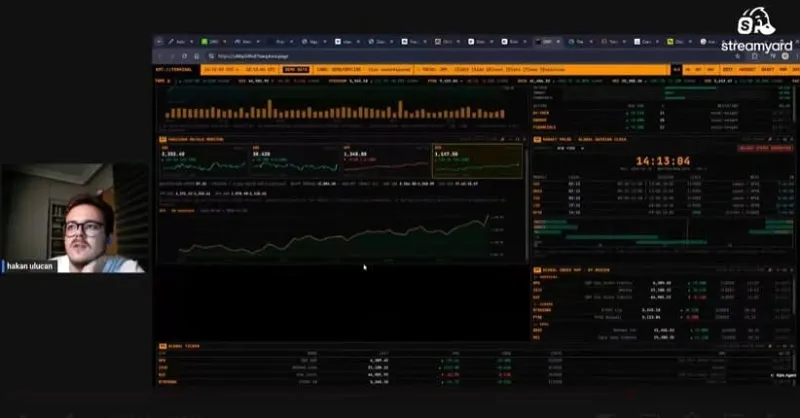The width and height of the screenshot is (800, 418).
Task: Focus the browser address bar URL
Action: [253, 56]
